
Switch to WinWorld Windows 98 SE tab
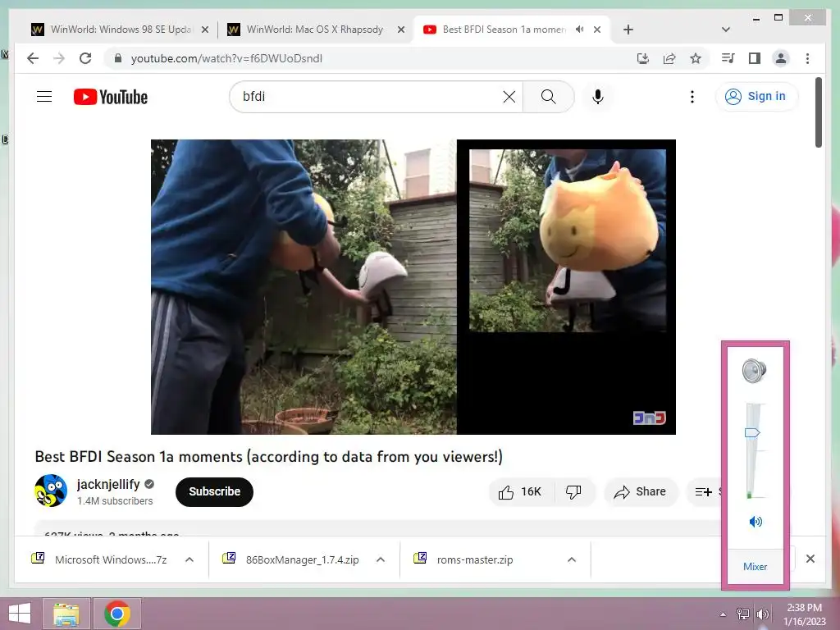point(121,30)
